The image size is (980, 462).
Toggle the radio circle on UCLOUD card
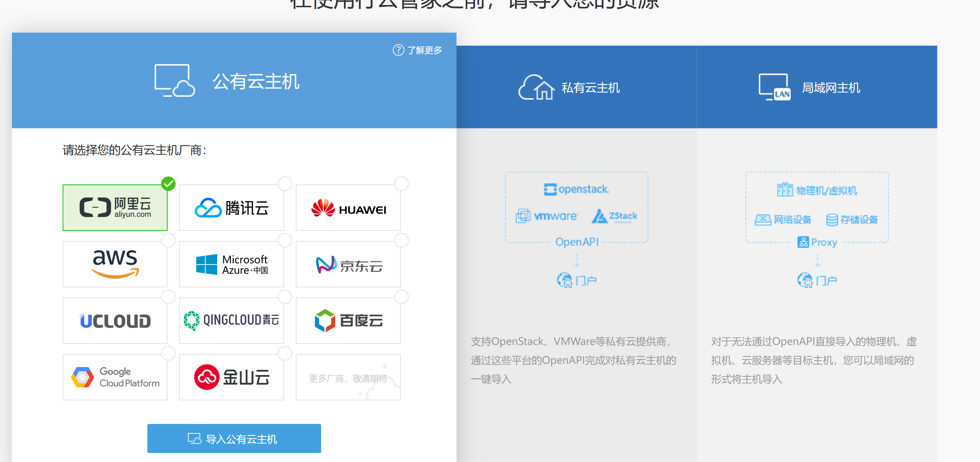(168, 297)
